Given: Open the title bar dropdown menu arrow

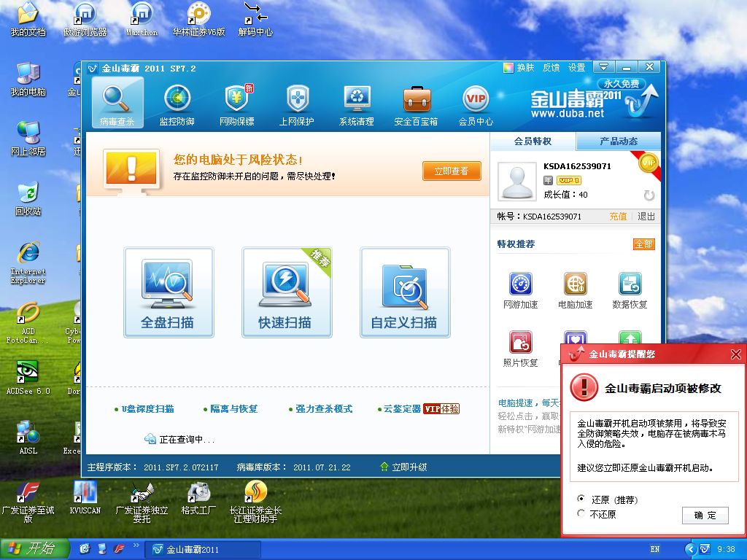Looking at the screenshot, I should pyautogui.click(x=603, y=67).
